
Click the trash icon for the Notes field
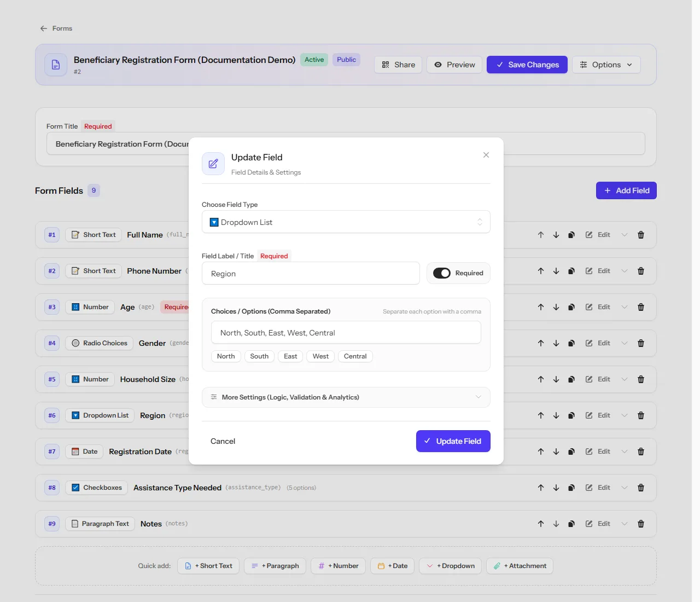pyautogui.click(x=641, y=524)
